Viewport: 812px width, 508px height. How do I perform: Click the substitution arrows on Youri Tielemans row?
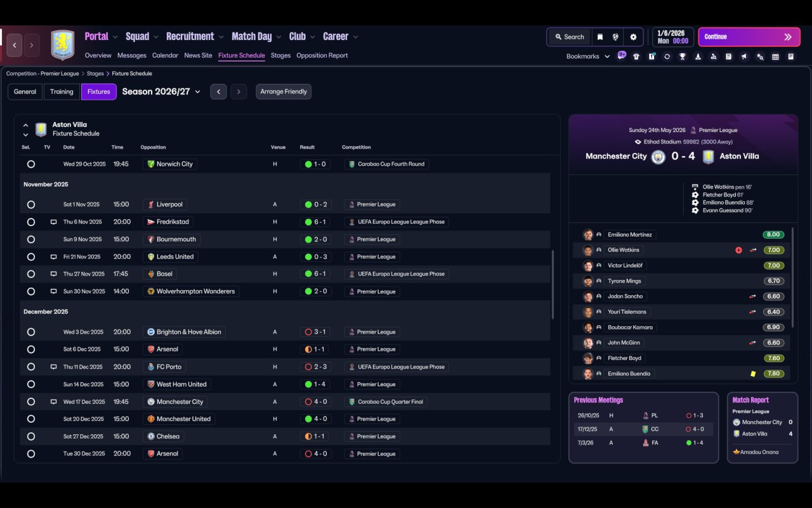pyautogui.click(x=752, y=312)
